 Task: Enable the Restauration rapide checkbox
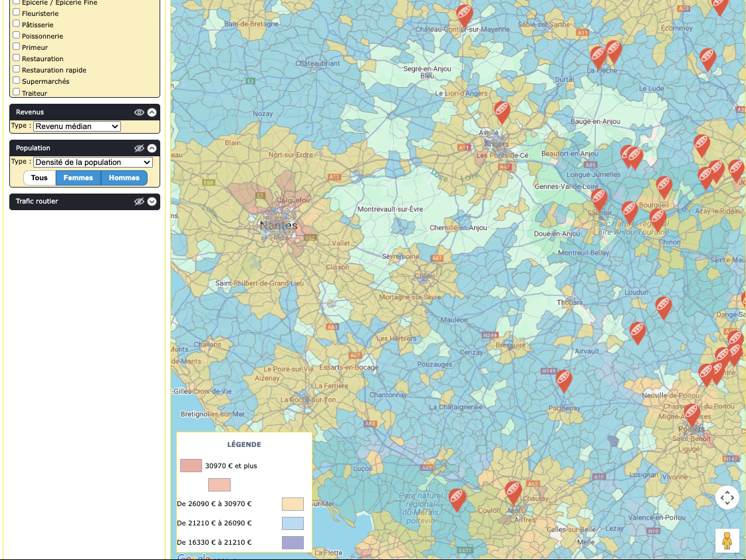[16, 69]
